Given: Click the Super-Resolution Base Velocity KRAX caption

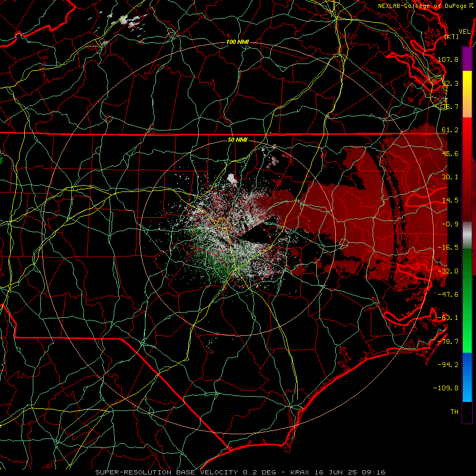Looking at the screenshot, I should pos(240,472).
